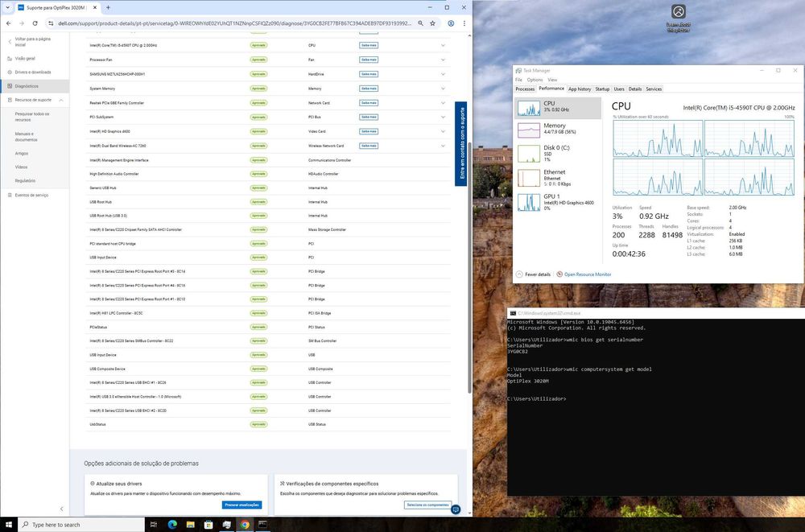Screen dimensions: 805x532
Task: Open Entre em contato com o suporte tab
Action: [461, 143]
